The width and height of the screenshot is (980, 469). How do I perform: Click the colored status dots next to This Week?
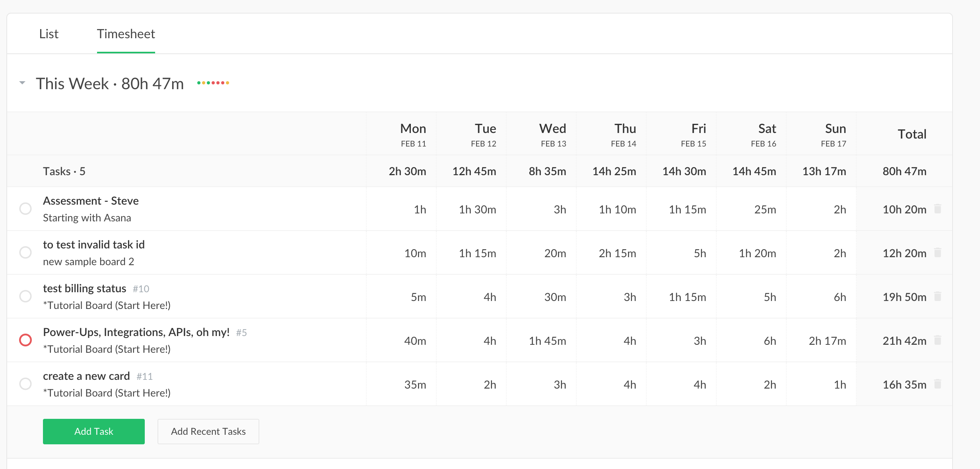(213, 83)
